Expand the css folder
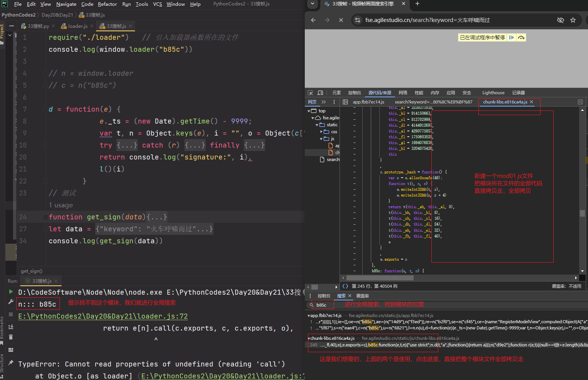The height and width of the screenshot is (380, 588). pyautogui.click(x=321, y=132)
